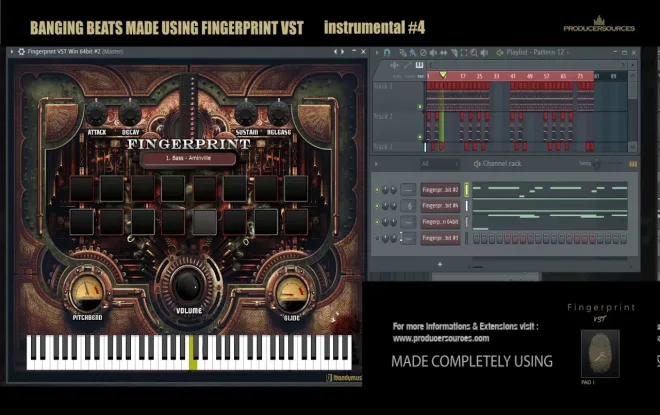Click piano roll preview of Fingerpr..bit #2

point(550,190)
